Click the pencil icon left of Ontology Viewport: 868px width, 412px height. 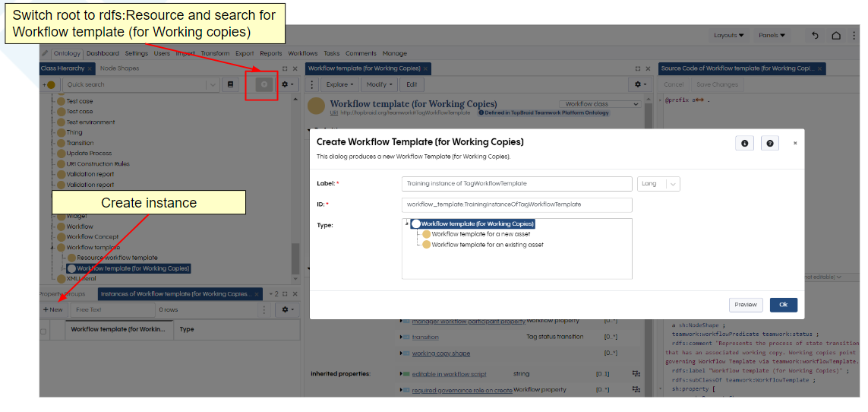coord(45,53)
